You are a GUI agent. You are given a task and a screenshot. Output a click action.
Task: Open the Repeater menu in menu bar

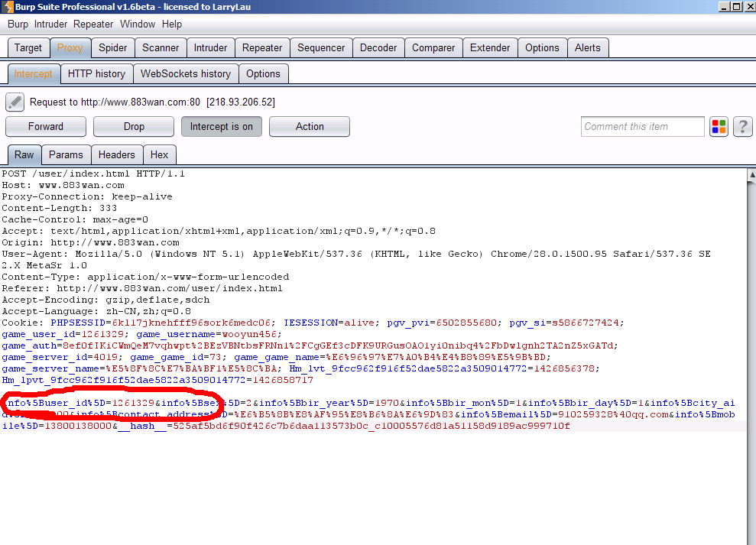93,24
